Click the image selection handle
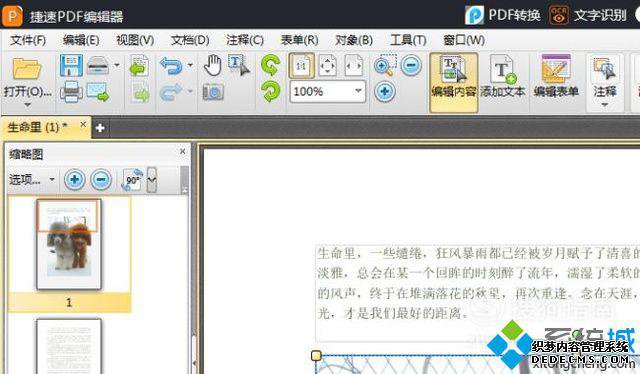 coord(316,356)
